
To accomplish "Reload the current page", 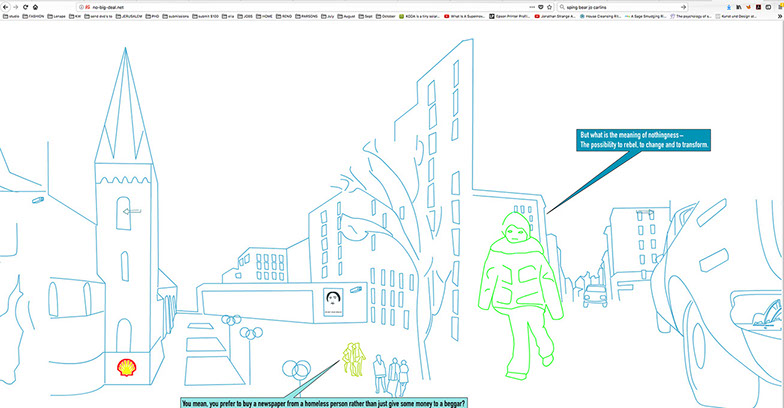I will pyautogui.click(x=24, y=6).
